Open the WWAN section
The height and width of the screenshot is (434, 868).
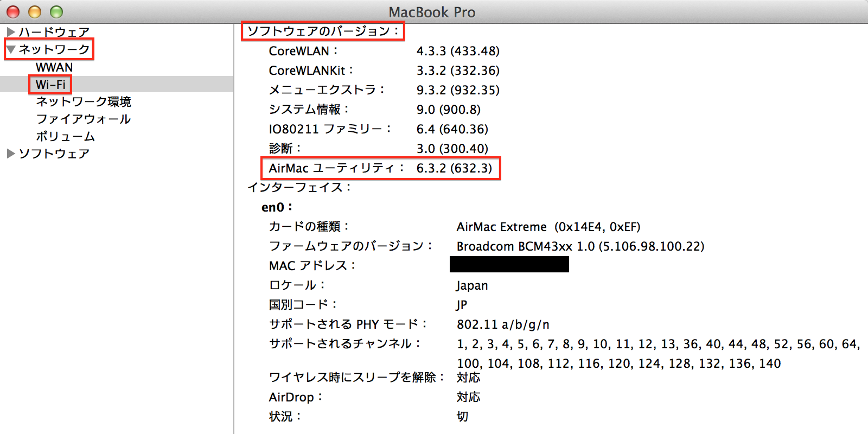click(54, 67)
